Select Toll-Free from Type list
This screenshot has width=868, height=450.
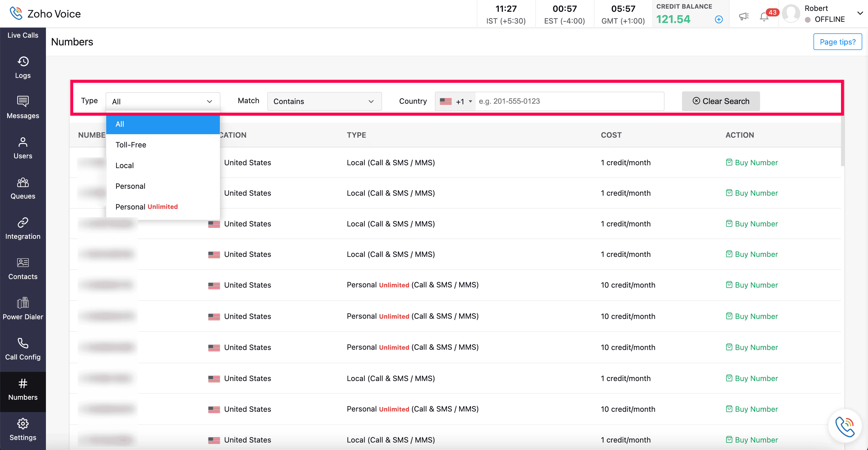coord(131,145)
